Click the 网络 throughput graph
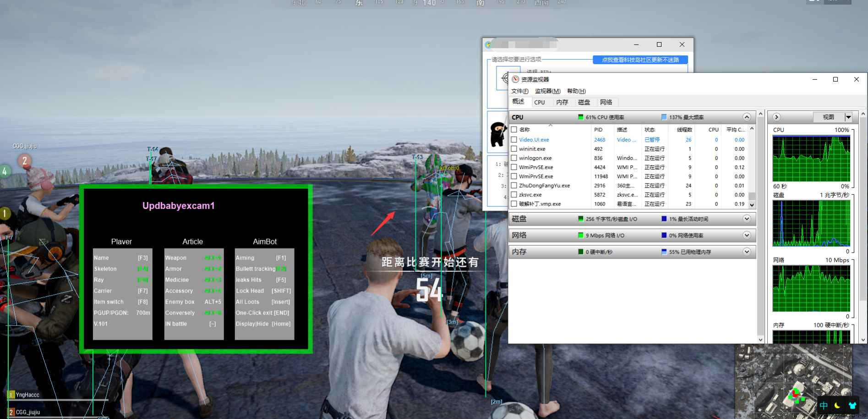The height and width of the screenshot is (419, 868). (811, 288)
